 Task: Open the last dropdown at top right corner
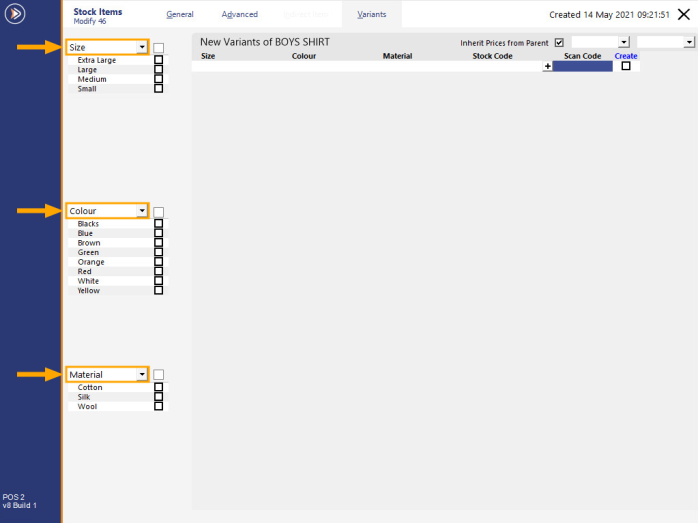click(689, 42)
